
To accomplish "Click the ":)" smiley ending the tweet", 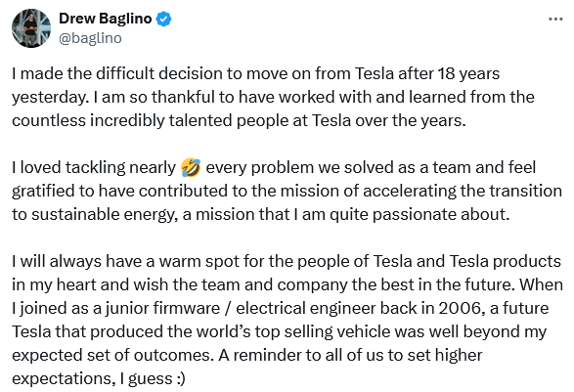I will [x=181, y=378].
